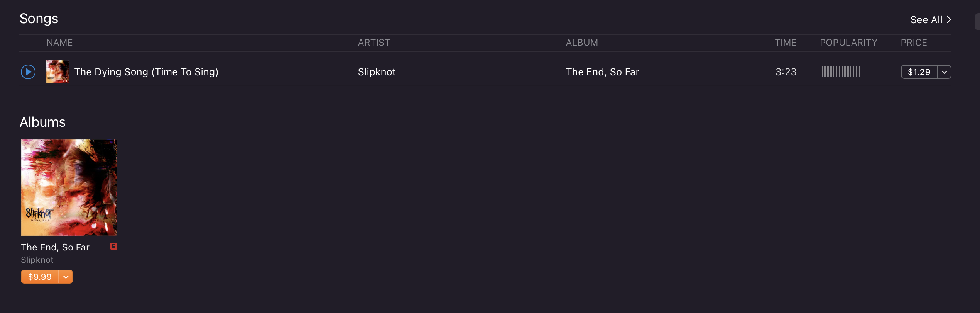Sort songs by the ALBUM column

[582, 43]
